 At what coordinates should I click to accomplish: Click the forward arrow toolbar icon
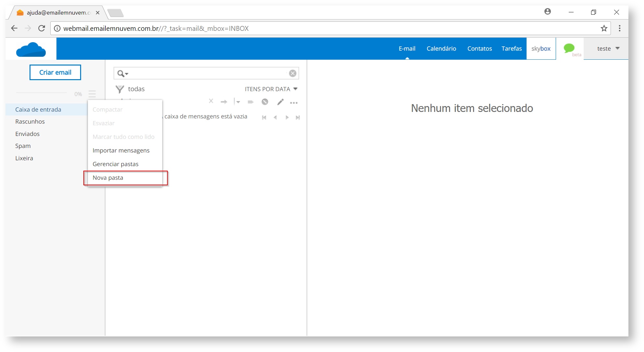tap(224, 102)
